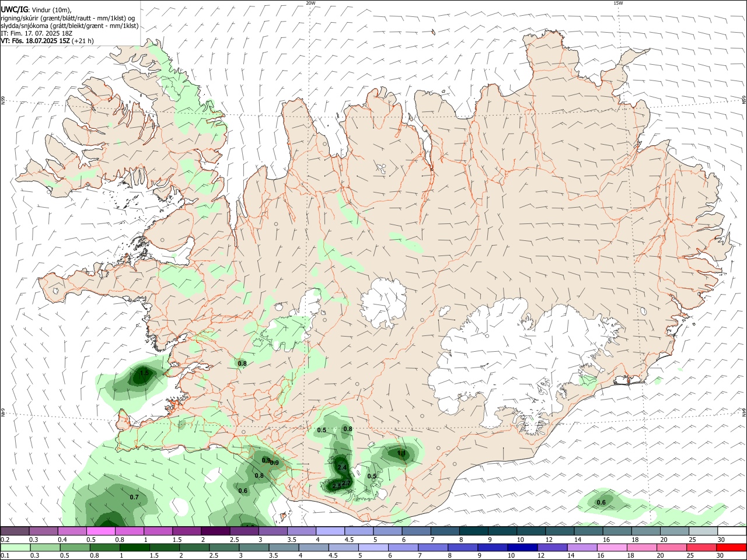This screenshot has width=747, height=560.
Task: Pick top legend swatch between 4 and 4.5
Action: pyautogui.click(x=330, y=531)
